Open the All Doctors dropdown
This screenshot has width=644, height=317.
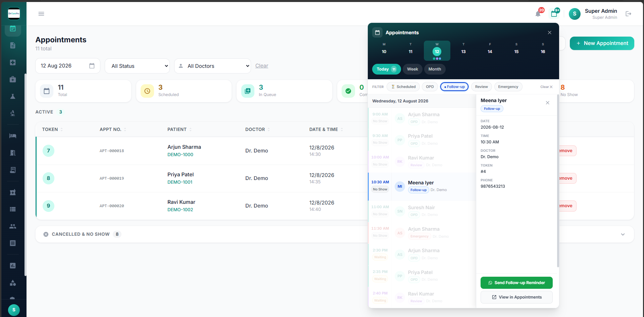pos(212,66)
